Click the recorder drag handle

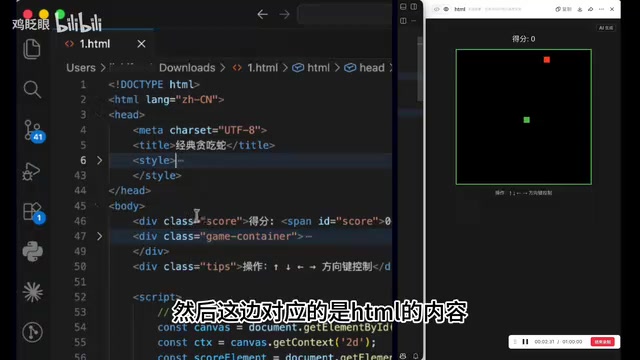tap(515, 342)
